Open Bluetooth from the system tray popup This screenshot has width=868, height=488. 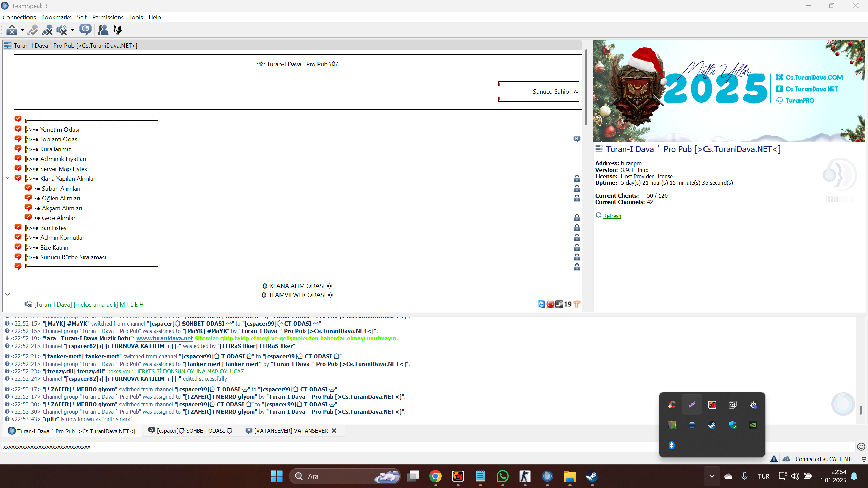[x=671, y=445]
